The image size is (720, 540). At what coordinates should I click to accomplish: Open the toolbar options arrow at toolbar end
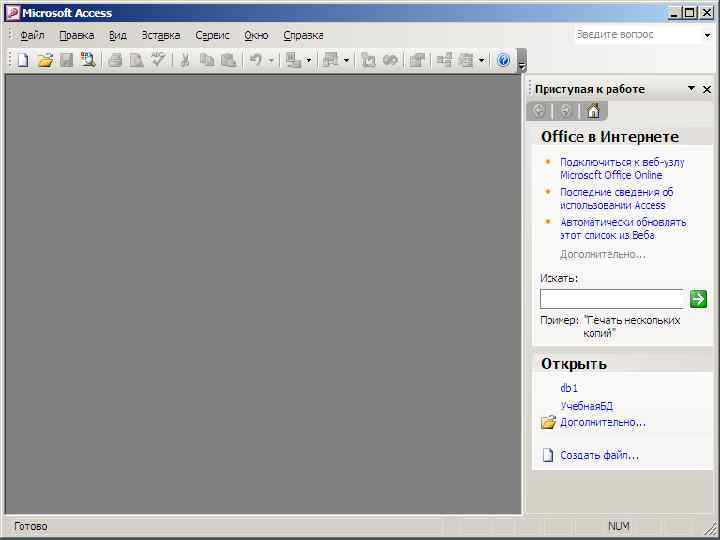pyautogui.click(x=522, y=61)
